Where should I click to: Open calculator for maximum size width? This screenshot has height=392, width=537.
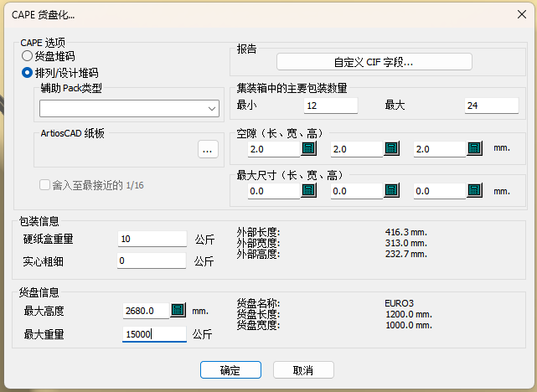391,191
